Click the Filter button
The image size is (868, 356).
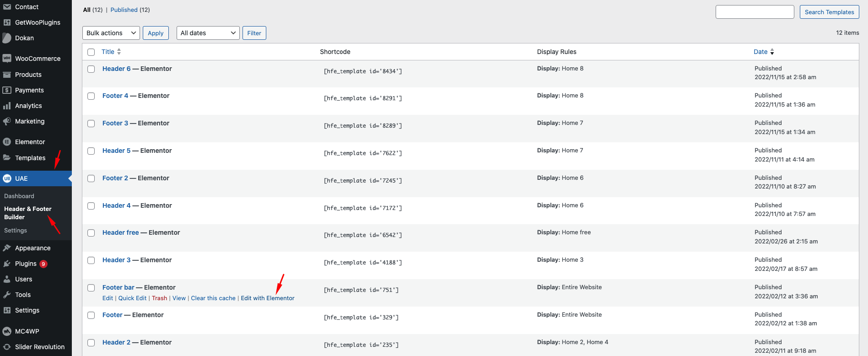pyautogui.click(x=254, y=33)
